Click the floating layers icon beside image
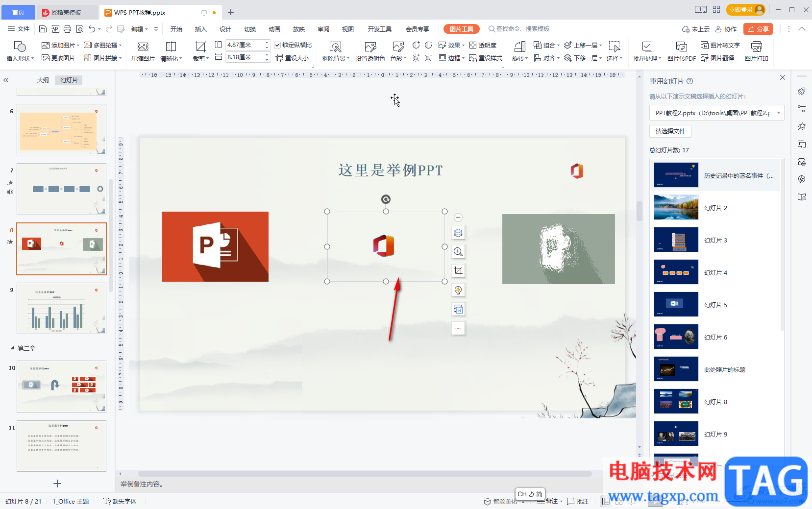Image resolution: width=812 pixels, height=509 pixels. coord(458,233)
